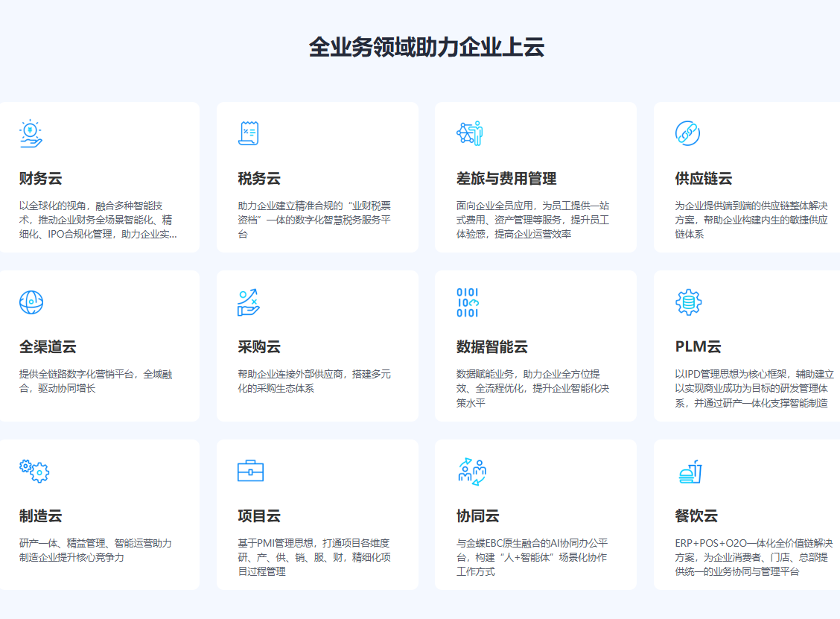Image resolution: width=840 pixels, height=619 pixels.
Task: Click the 税务云 receipt icon
Action: coord(248,133)
